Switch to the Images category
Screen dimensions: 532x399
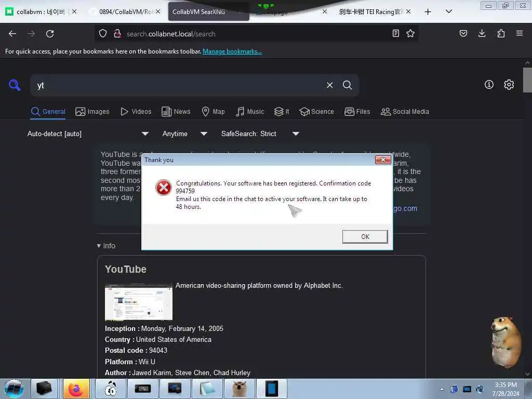92,112
